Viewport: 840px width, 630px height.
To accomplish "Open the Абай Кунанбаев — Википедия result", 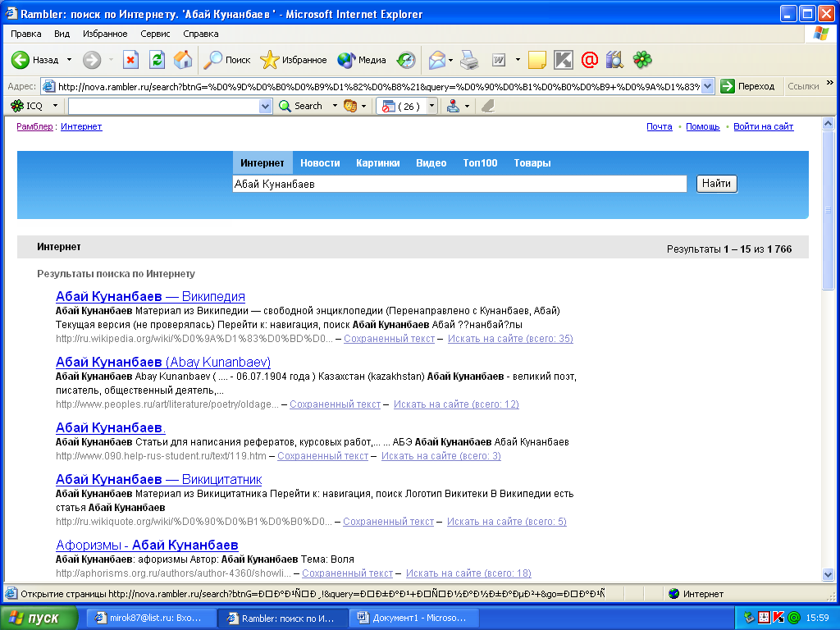I will (151, 296).
